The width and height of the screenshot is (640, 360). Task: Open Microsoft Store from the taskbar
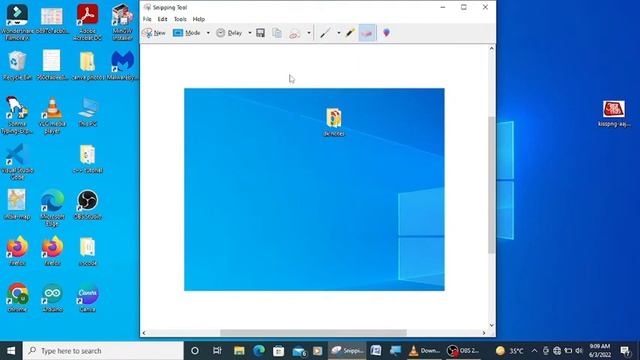[x=278, y=351]
